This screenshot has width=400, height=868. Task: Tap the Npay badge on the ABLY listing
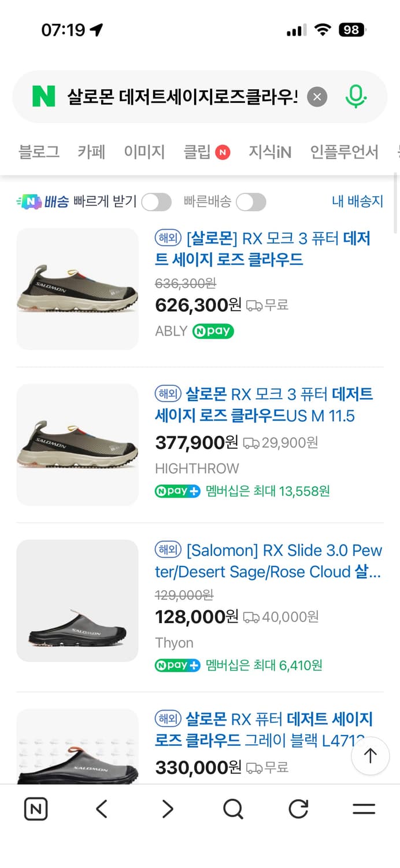click(213, 332)
